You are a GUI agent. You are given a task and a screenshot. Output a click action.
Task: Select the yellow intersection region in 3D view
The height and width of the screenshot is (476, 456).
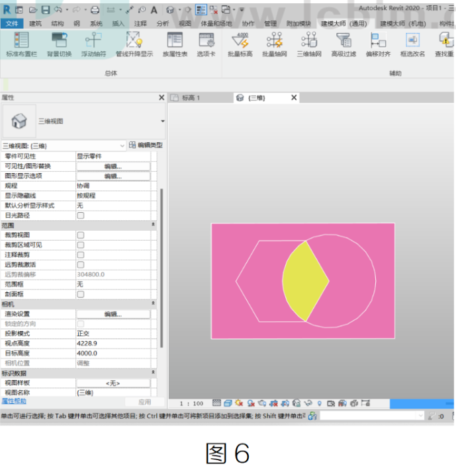[x=306, y=281]
